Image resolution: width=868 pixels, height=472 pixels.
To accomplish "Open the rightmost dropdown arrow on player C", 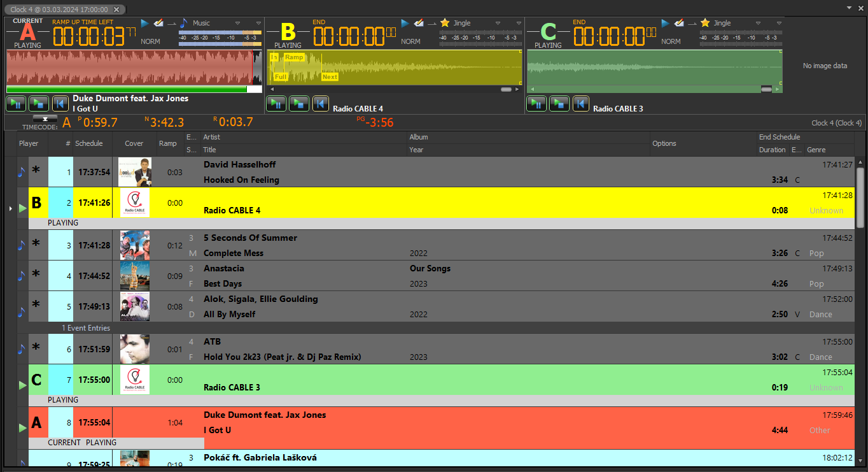I will tap(778, 23).
